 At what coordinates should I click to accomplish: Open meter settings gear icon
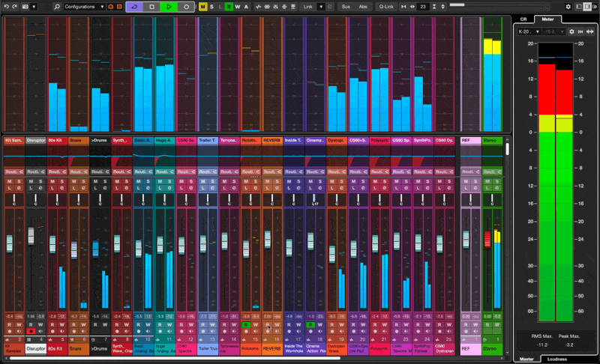(x=571, y=31)
